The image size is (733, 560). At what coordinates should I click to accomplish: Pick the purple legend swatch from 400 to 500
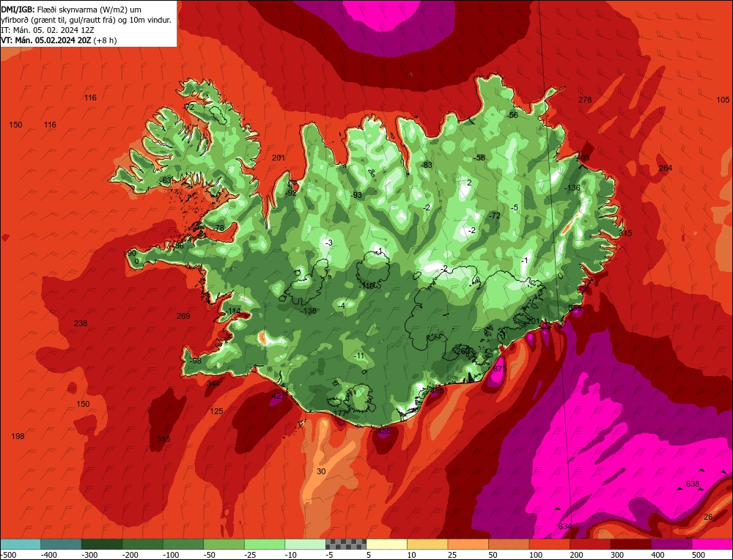(671, 544)
